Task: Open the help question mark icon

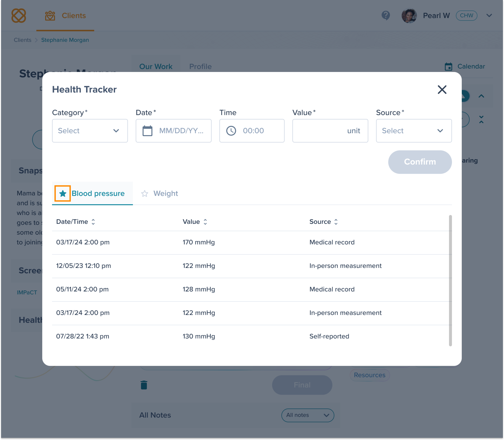Action: [386, 15]
